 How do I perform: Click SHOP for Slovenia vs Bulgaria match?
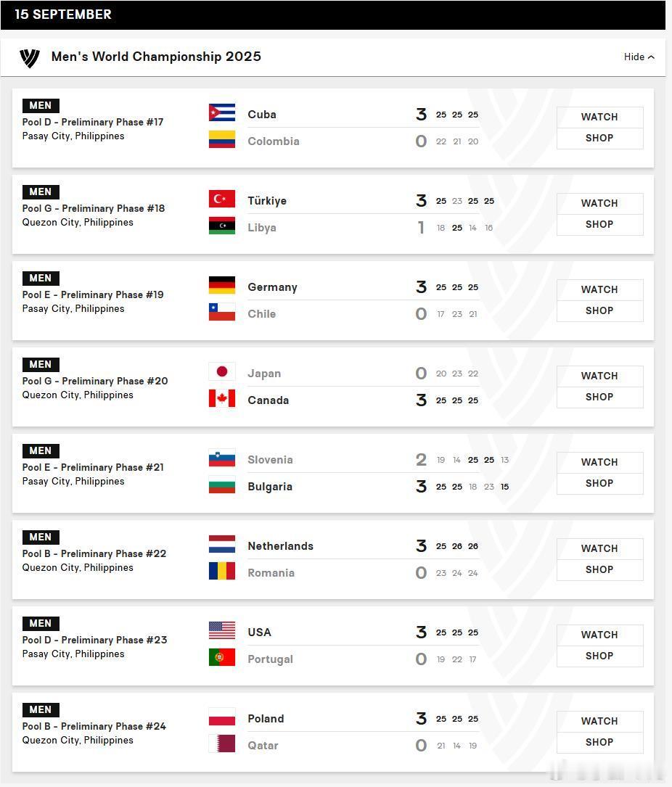(599, 483)
